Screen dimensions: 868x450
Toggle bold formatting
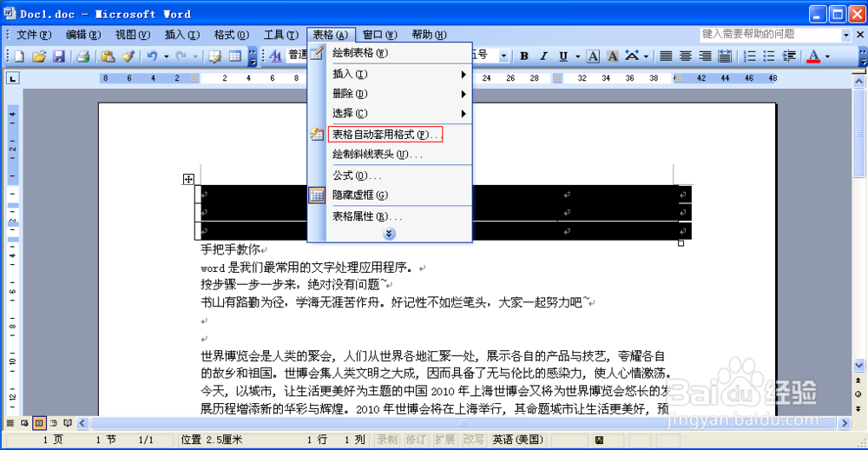524,56
